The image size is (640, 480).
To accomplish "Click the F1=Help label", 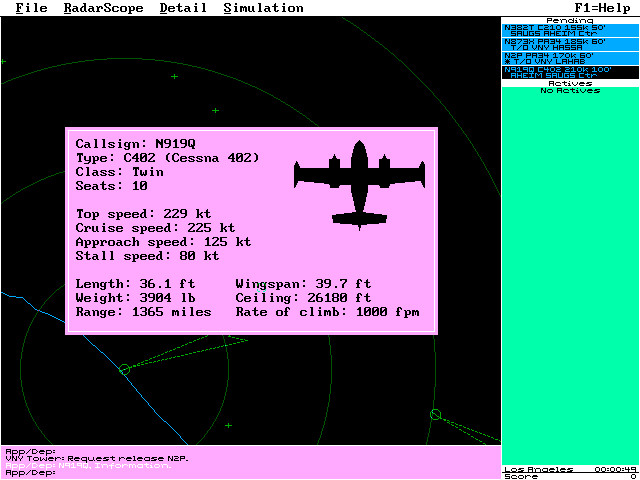I will [x=602, y=8].
